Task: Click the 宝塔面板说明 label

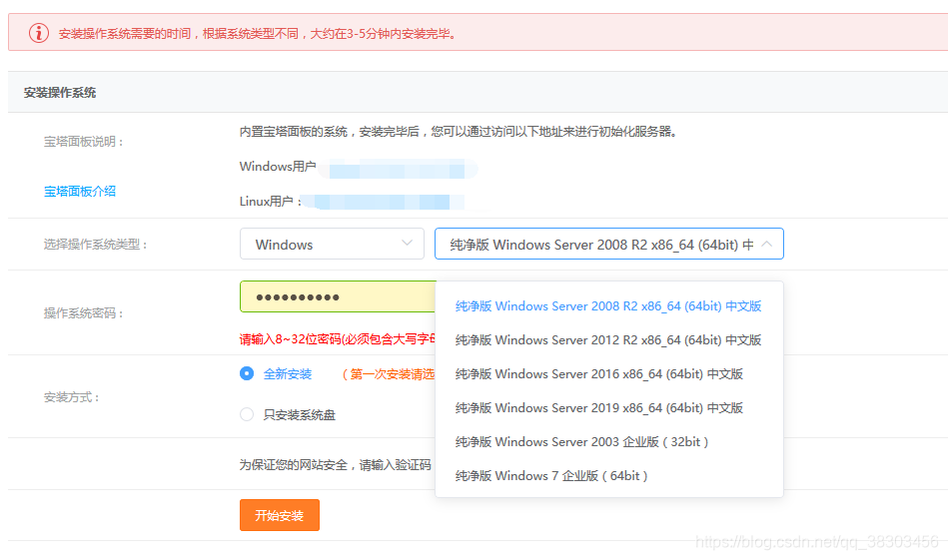Action: click(x=83, y=142)
